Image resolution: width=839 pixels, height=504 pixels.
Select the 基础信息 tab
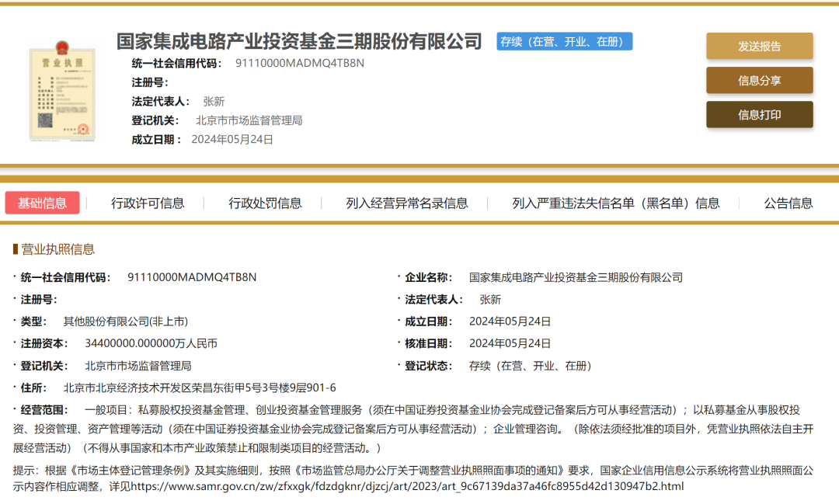point(42,203)
